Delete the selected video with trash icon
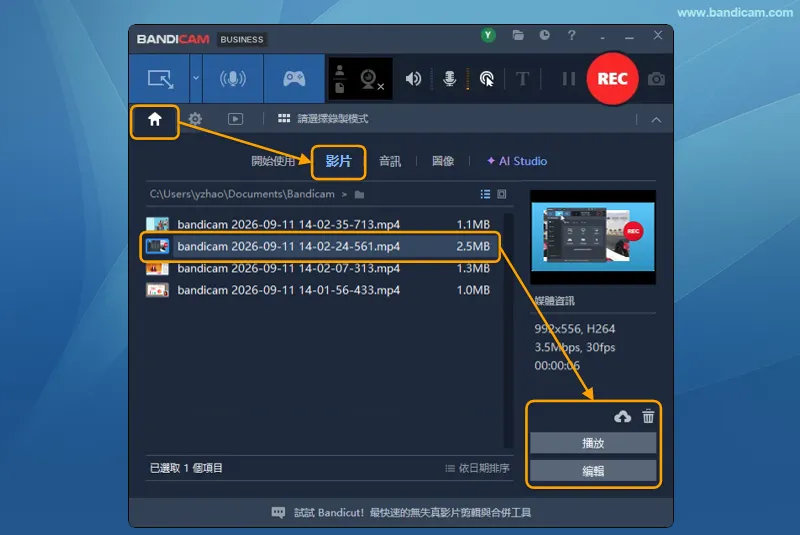Viewport: 800px width, 535px height. [x=648, y=416]
